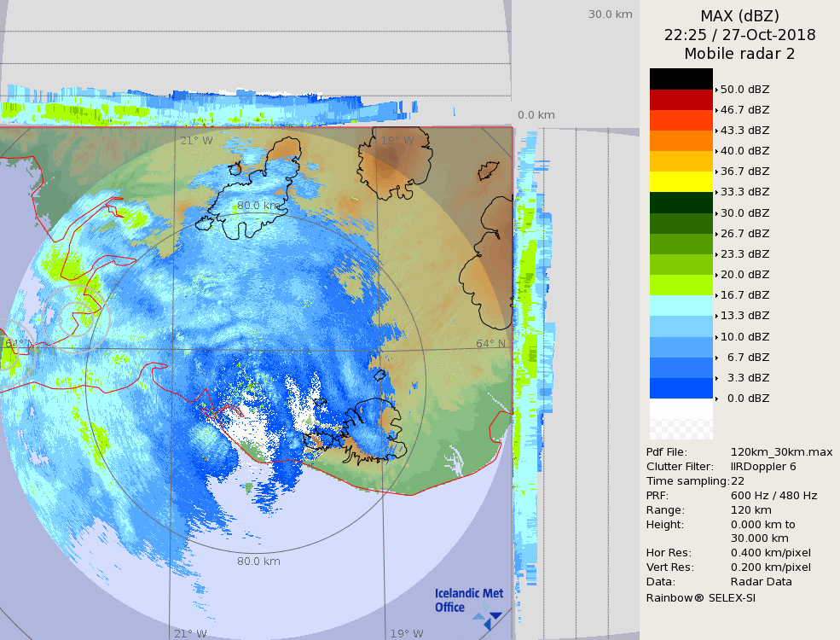Choose the light cyan 13.3 dBZ swatch
The image size is (840, 640).
click(681, 305)
